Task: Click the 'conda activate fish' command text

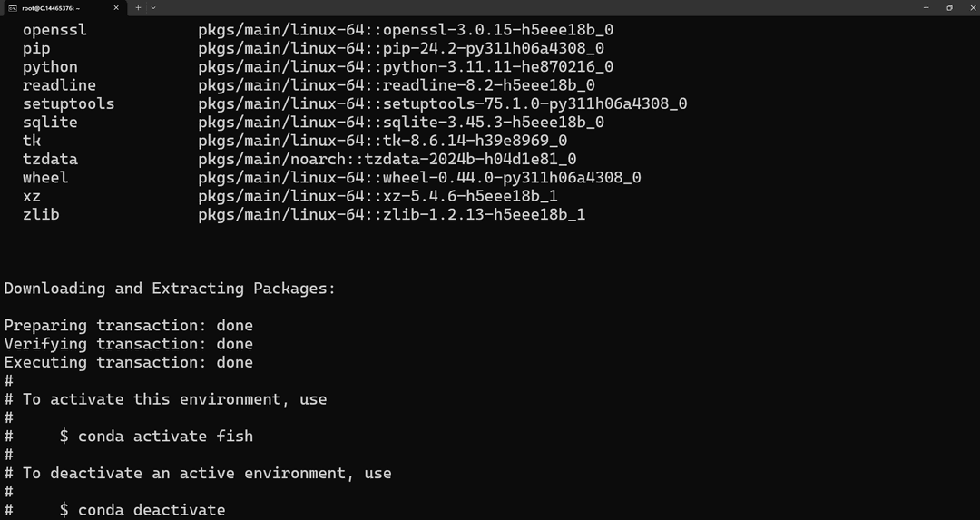Action: (x=166, y=436)
